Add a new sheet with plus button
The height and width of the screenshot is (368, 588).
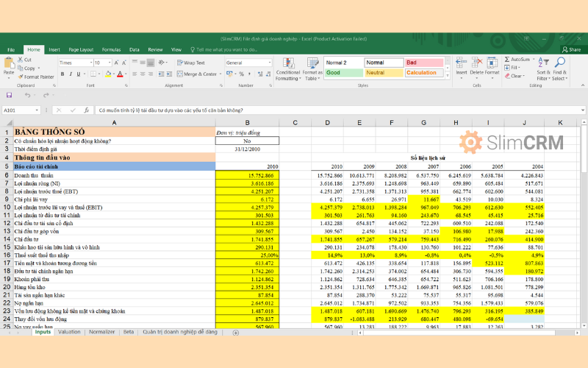(235, 333)
